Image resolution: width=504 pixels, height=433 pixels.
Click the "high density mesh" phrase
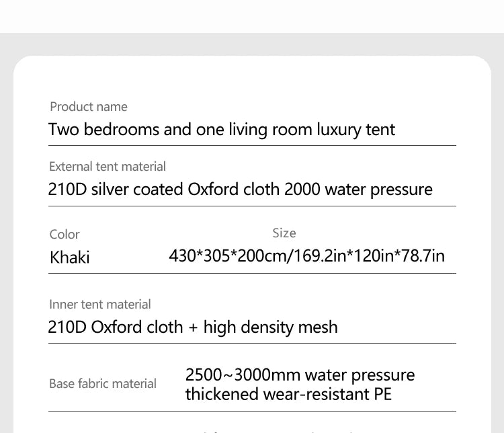pos(270,327)
